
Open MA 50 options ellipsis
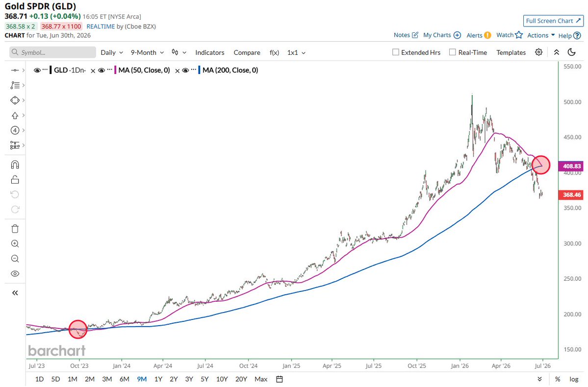pos(109,70)
